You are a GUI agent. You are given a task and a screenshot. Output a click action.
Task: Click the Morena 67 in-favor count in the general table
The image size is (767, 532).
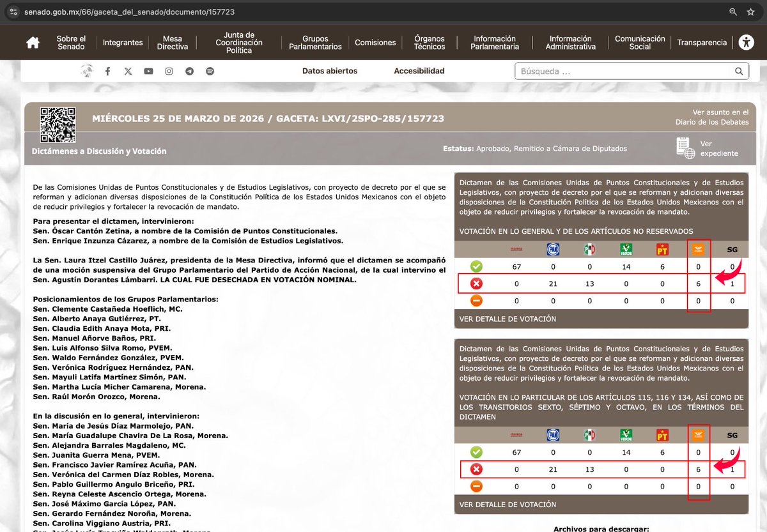[516, 266]
